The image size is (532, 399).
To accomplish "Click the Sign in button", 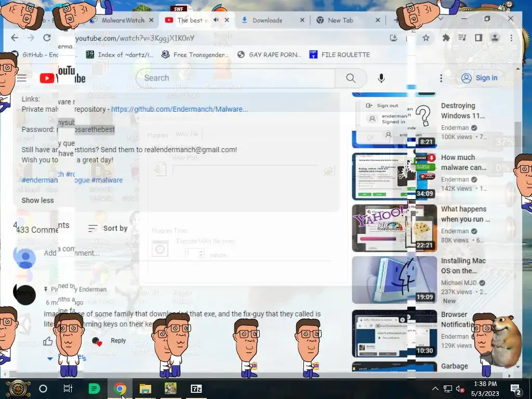I will tap(480, 78).
